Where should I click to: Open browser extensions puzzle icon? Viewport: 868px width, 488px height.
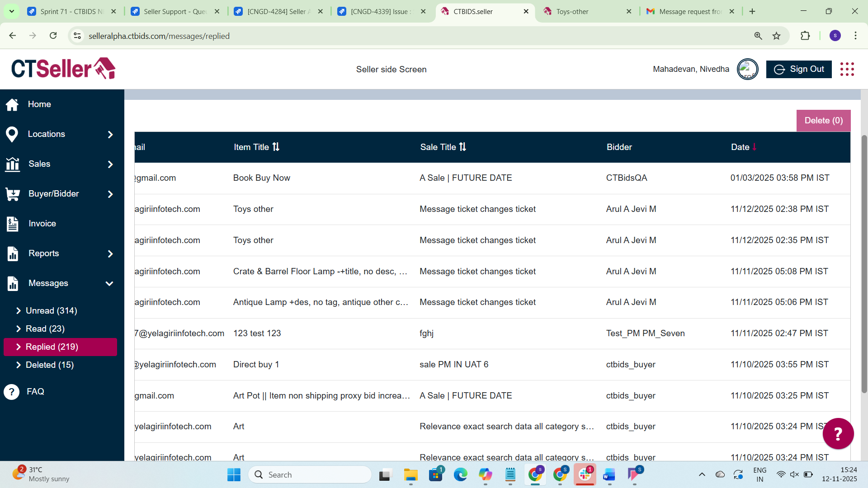(805, 36)
